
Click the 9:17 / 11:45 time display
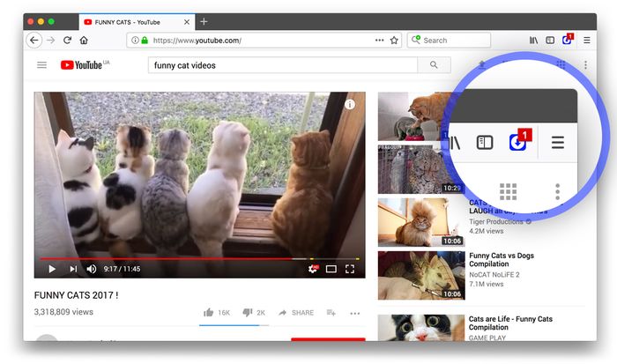point(122,269)
